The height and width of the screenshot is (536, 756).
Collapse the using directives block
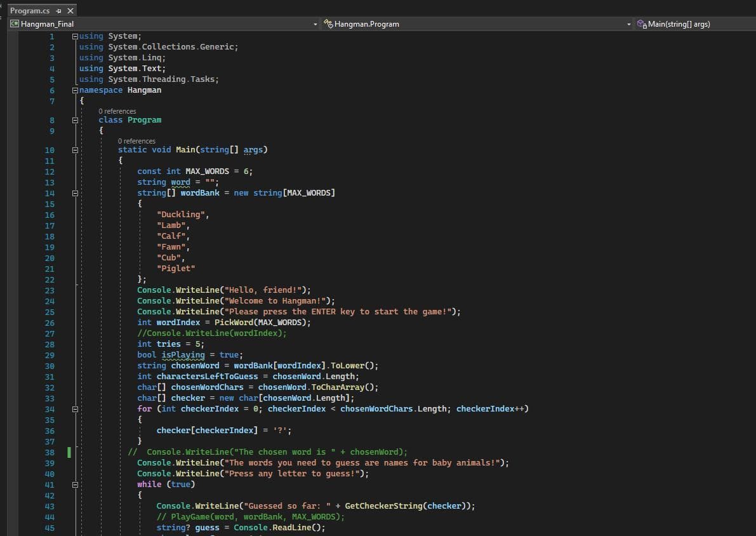[75, 36]
